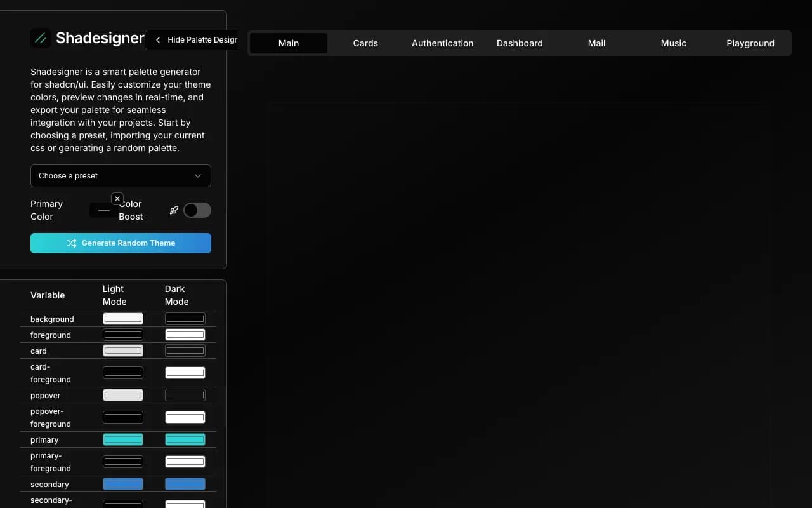
Task: Click the secondary dark mode color swatch
Action: coord(185,483)
